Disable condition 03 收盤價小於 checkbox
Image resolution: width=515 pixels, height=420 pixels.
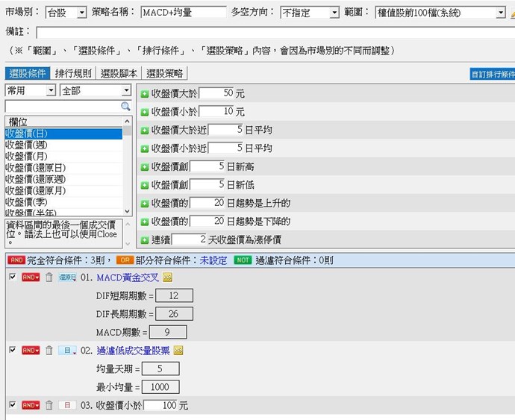(12, 405)
